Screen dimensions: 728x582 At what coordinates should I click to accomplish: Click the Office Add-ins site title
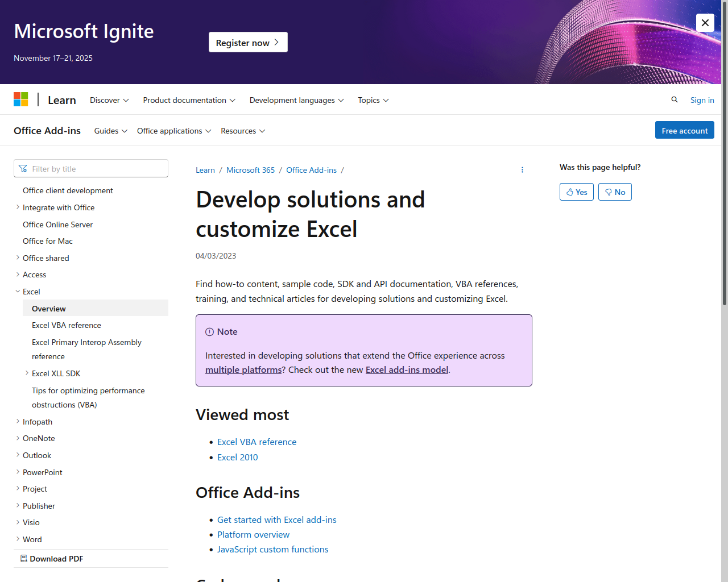tap(47, 131)
